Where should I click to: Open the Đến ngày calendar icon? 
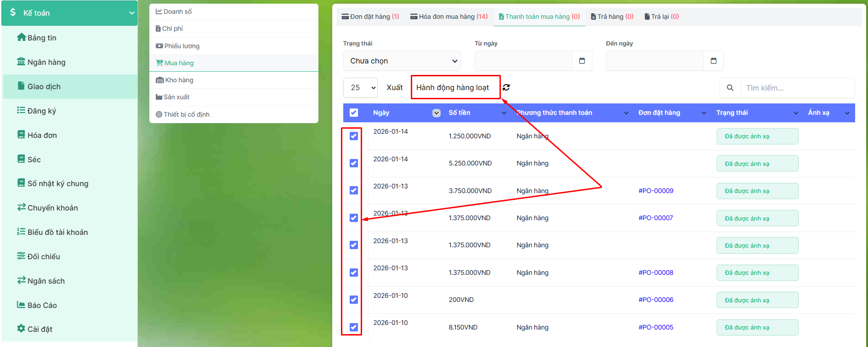point(713,61)
